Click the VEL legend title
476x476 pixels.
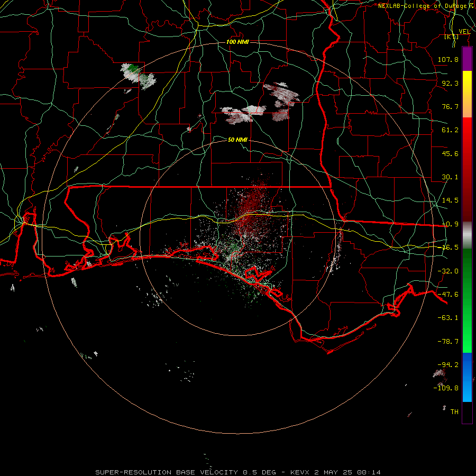point(464,32)
